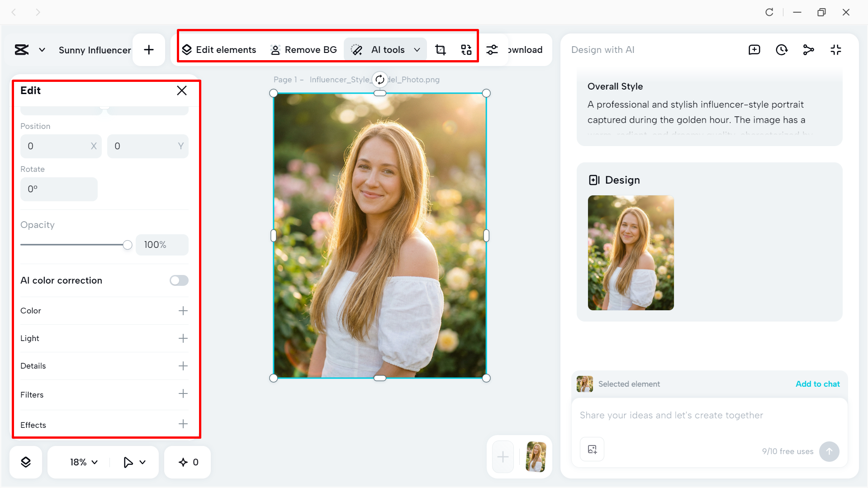868x488 pixels.
Task: Expand the Color adjustments section
Action: pos(183,311)
